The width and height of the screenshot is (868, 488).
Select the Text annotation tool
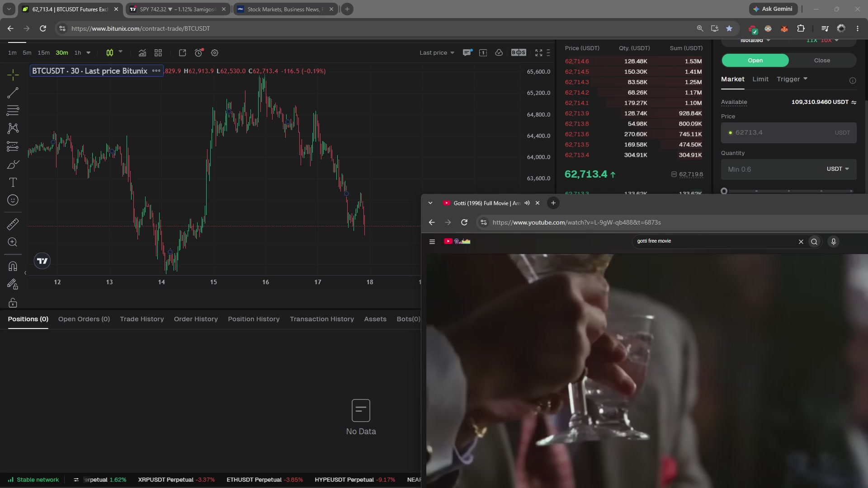13,183
